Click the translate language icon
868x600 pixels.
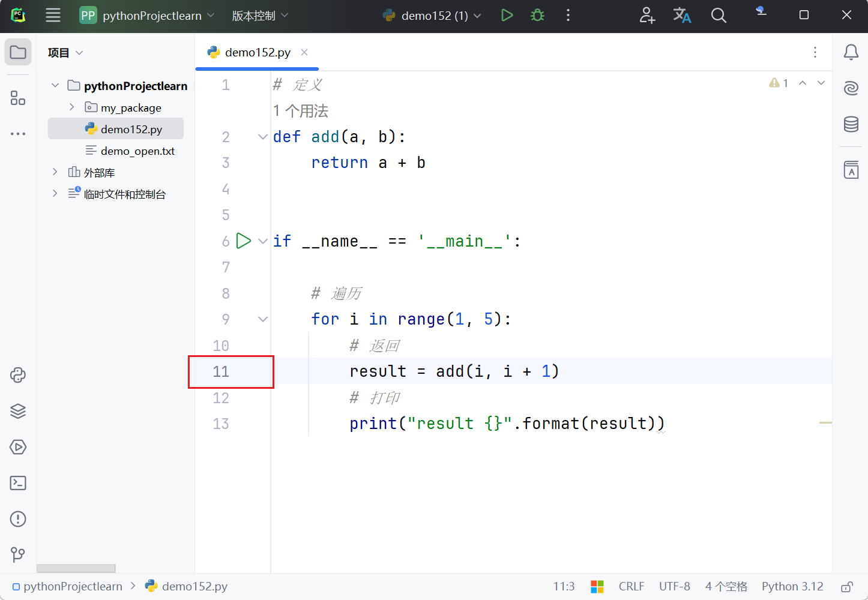click(682, 16)
